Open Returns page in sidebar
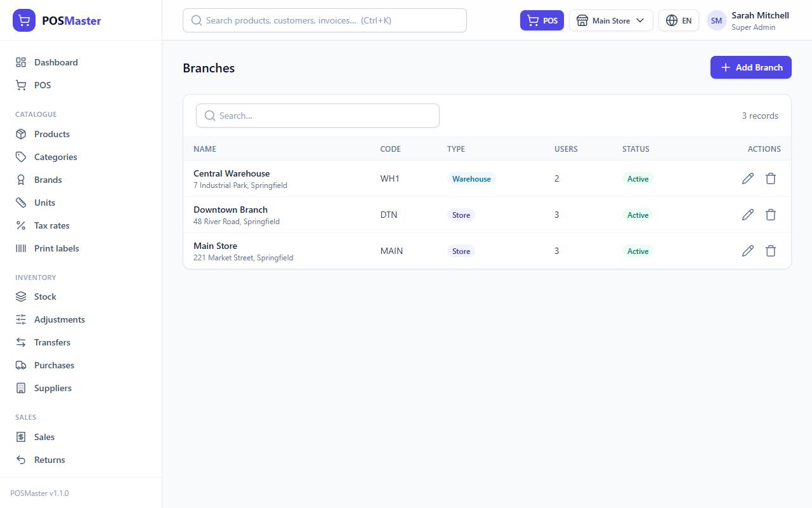Screen dimensions: 812x508 81,460
